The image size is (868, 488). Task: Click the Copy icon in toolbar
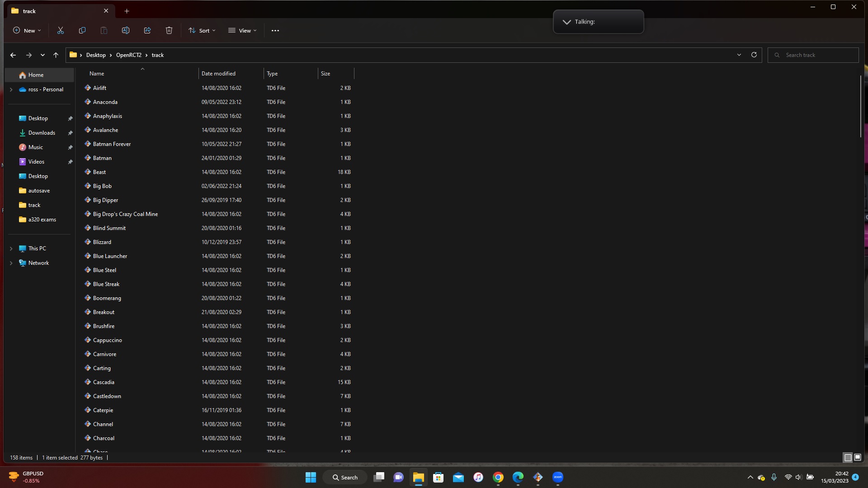click(82, 30)
